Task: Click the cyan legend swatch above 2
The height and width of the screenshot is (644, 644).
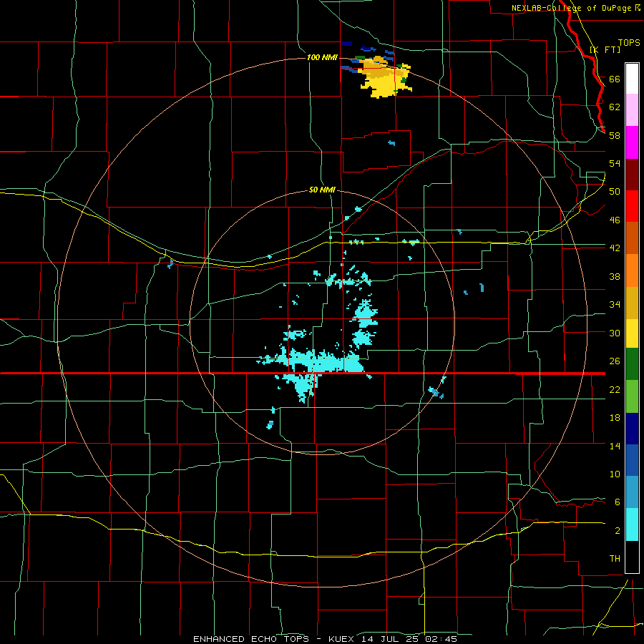Action: click(x=632, y=525)
